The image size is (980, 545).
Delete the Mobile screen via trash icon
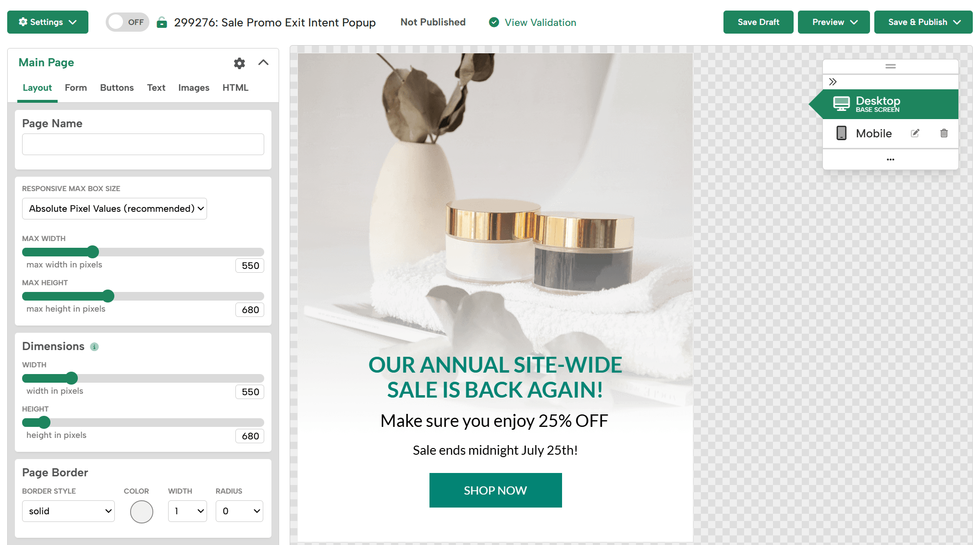click(943, 133)
